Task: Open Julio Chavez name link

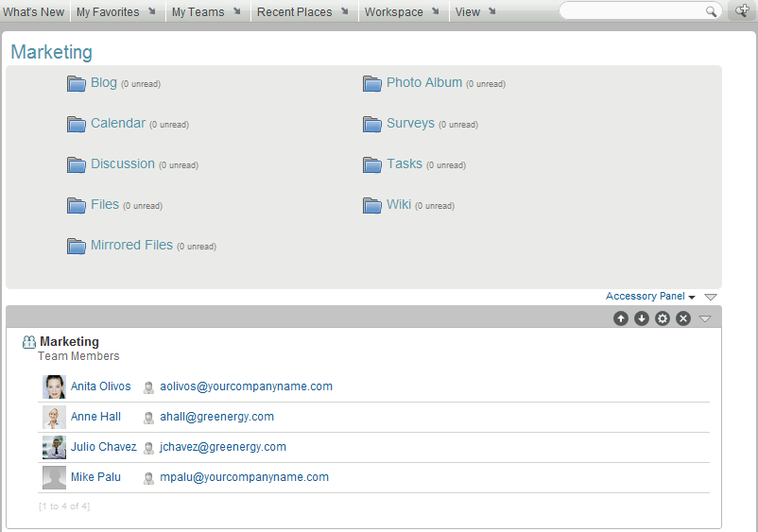Action: click(103, 446)
